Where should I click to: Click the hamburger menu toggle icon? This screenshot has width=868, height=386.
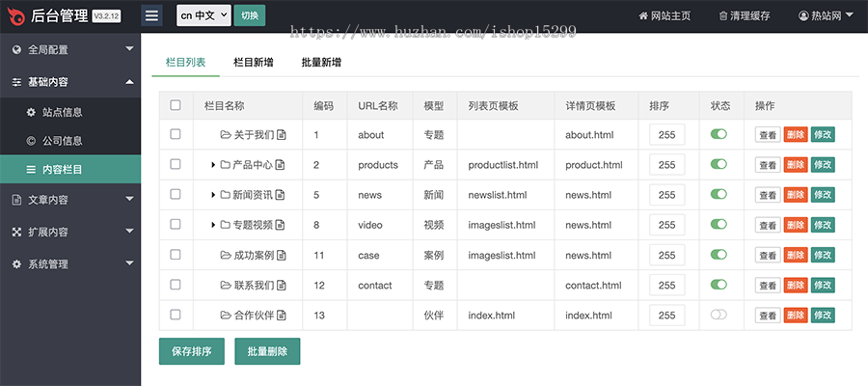[152, 15]
